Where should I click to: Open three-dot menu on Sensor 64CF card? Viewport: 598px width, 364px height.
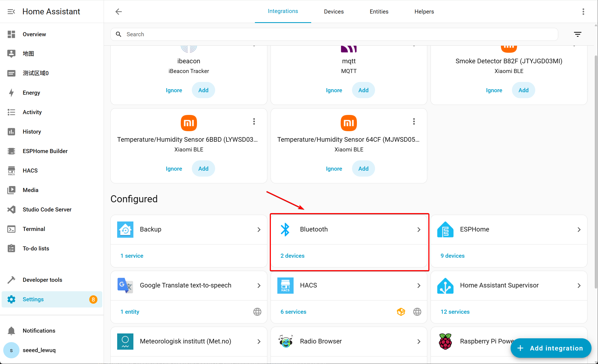click(x=414, y=121)
